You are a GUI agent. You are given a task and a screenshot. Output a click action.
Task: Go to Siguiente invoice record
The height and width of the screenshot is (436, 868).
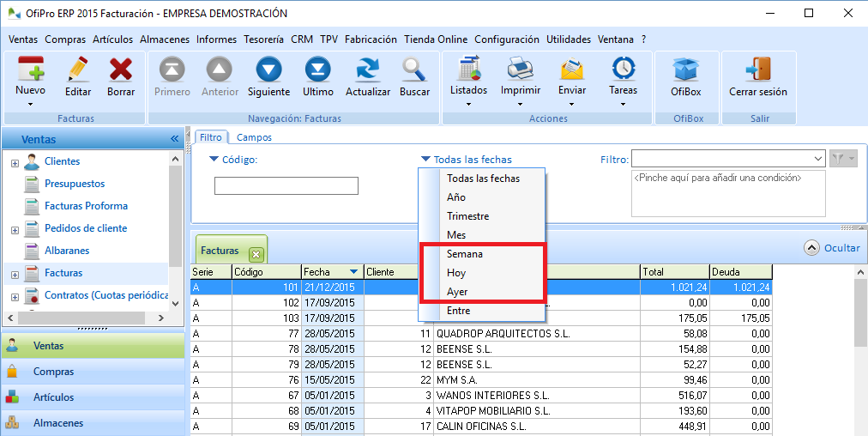click(268, 70)
